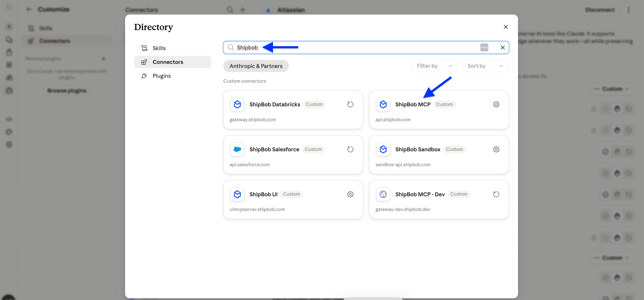Open Plugins in the Directory sidebar
The height and width of the screenshot is (300, 644).
coord(173,76)
